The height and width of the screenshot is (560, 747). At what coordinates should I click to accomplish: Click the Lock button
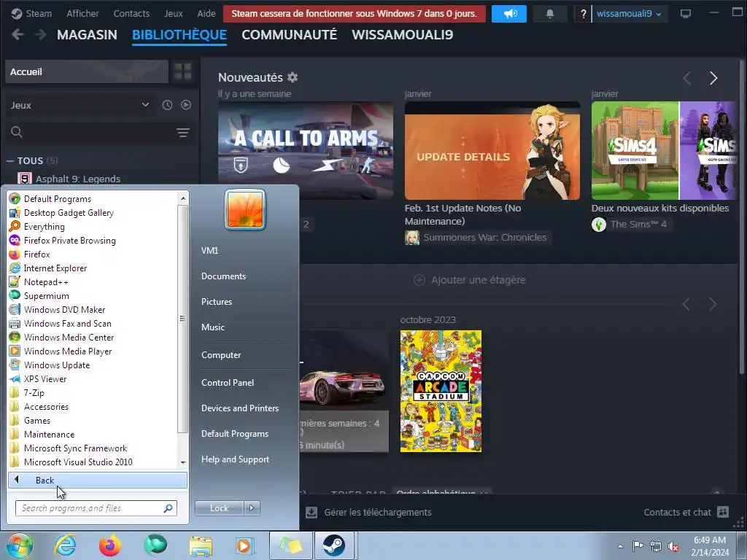(220, 508)
